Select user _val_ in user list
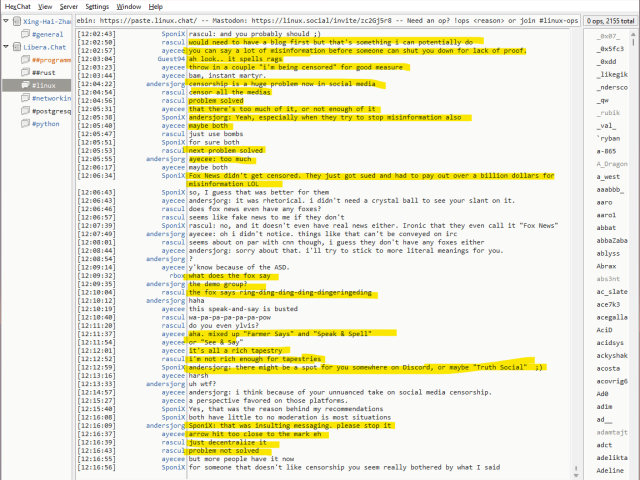The height and width of the screenshot is (480, 640). [x=606, y=126]
